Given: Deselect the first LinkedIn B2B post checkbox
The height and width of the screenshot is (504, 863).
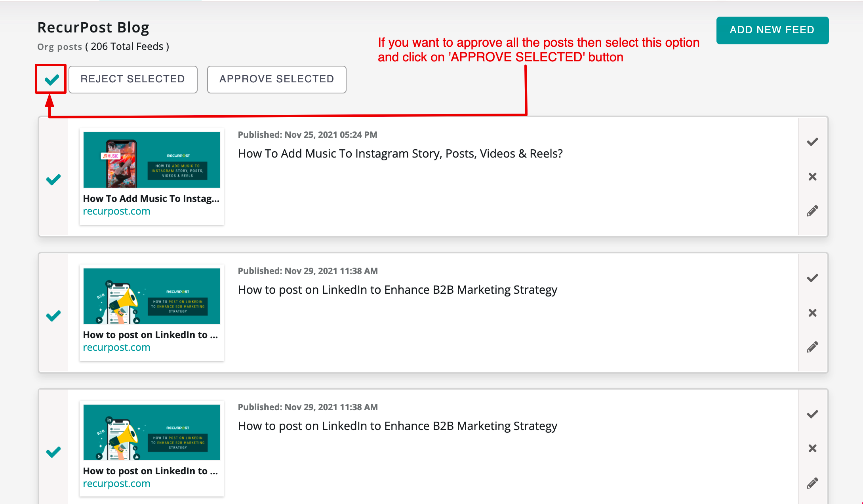Looking at the screenshot, I should click(x=53, y=316).
